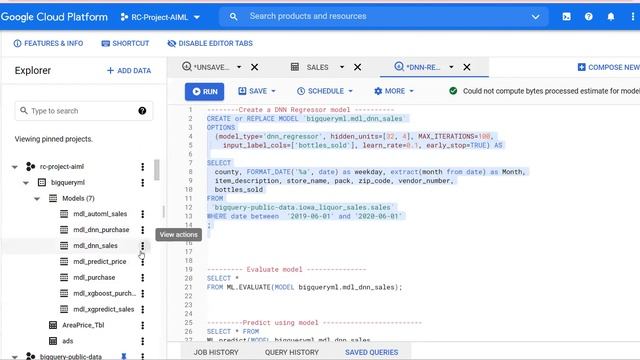
Task: Open the RC-Project-AIML project selector
Action: pyautogui.click(x=160, y=17)
